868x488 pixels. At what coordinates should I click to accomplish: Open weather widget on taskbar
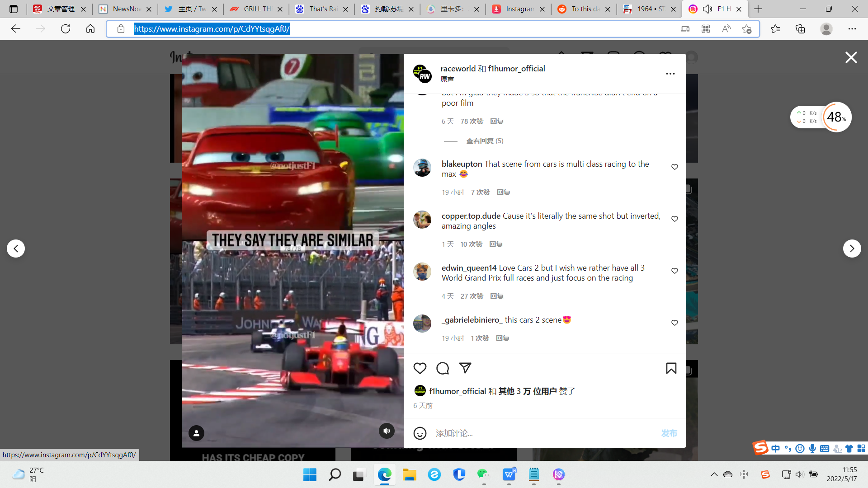(x=28, y=474)
